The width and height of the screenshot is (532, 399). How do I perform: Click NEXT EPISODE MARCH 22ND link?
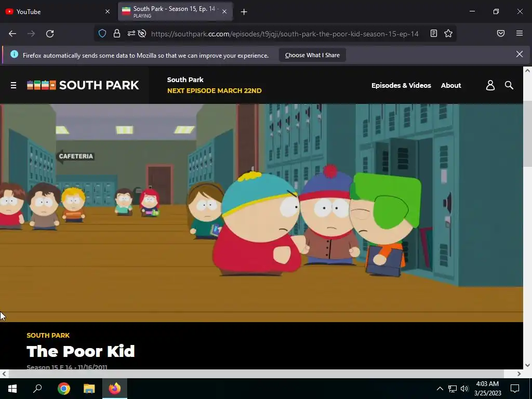(x=215, y=90)
